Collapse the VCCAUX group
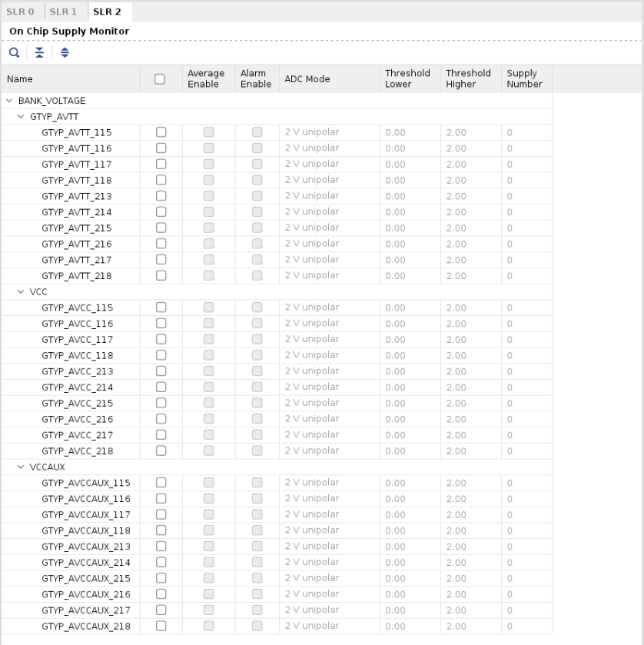 click(x=22, y=467)
